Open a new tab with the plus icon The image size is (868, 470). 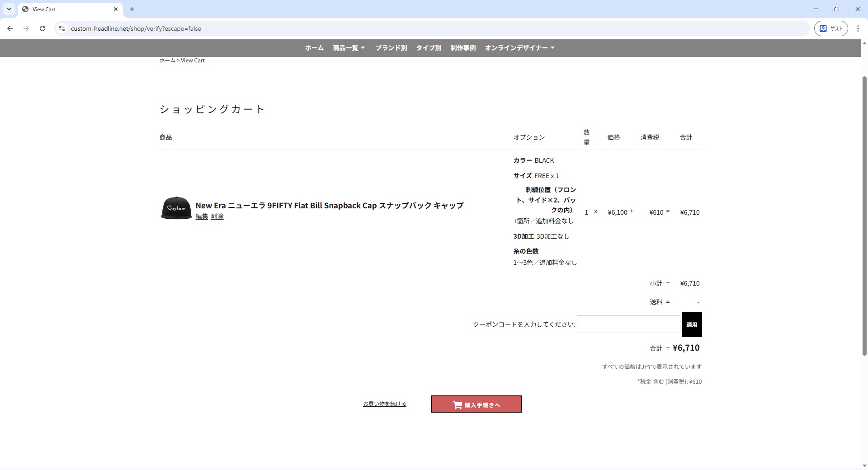pos(132,9)
